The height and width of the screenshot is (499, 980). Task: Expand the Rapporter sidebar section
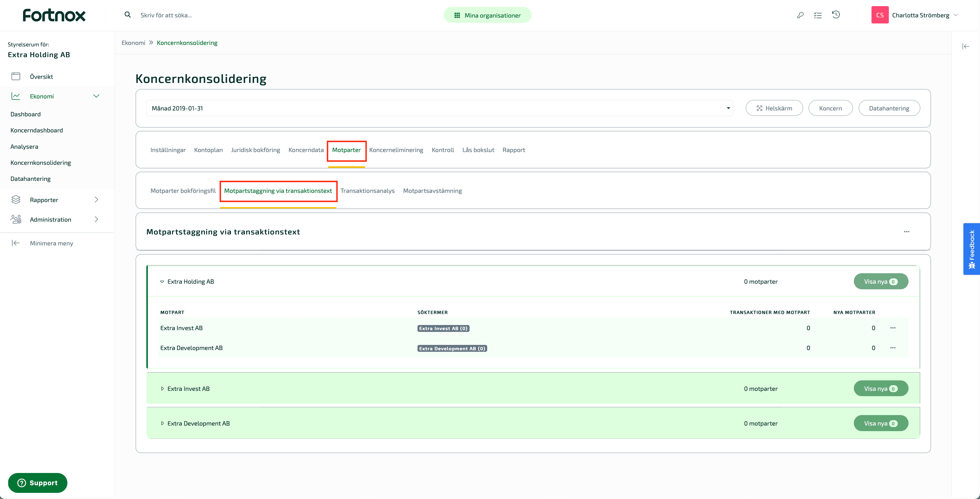point(96,199)
